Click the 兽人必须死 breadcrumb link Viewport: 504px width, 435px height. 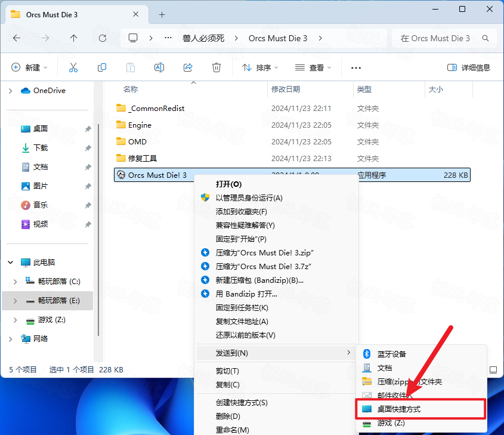[x=203, y=38]
